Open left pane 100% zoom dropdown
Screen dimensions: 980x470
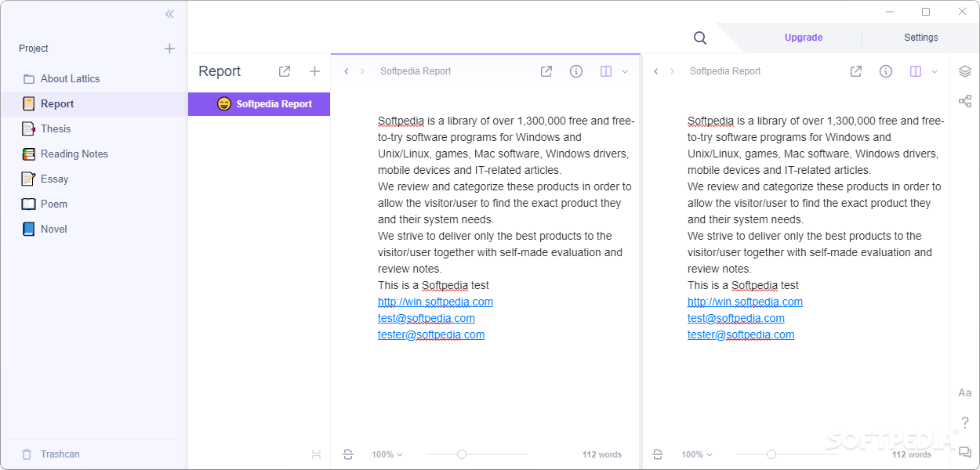(x=387, y=454)
